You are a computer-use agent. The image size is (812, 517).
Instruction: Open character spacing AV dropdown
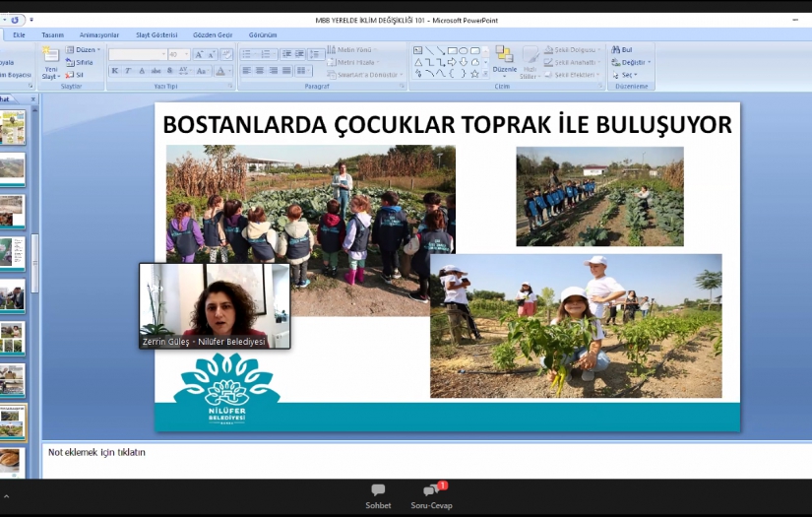click(184, 71)
